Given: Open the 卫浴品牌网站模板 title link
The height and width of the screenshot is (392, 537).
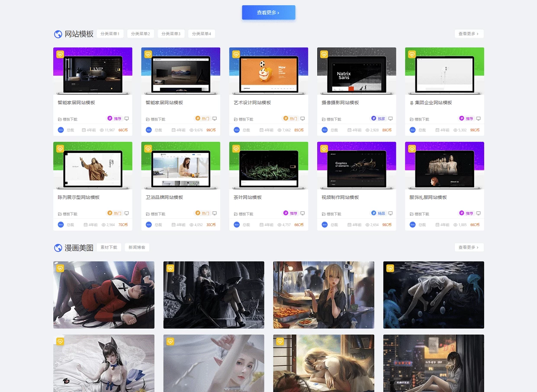Looking at the screenshot, I should click(x=164, y=197).
